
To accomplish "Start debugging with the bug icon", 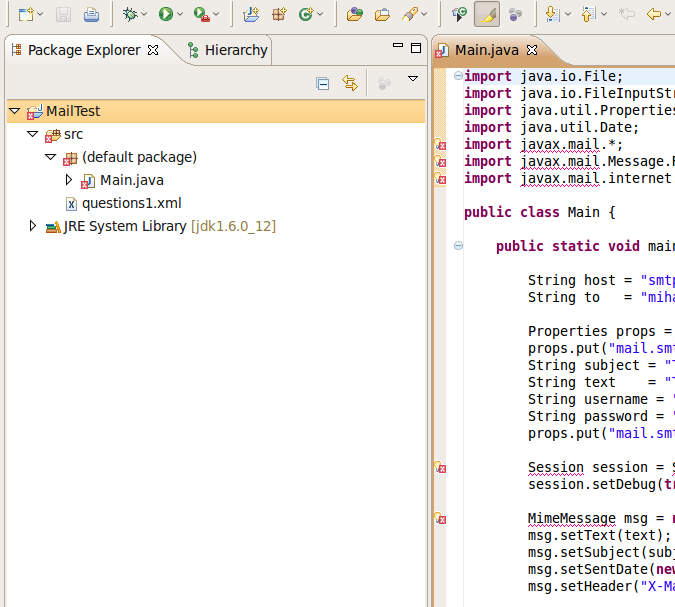I will coord(130,15).
